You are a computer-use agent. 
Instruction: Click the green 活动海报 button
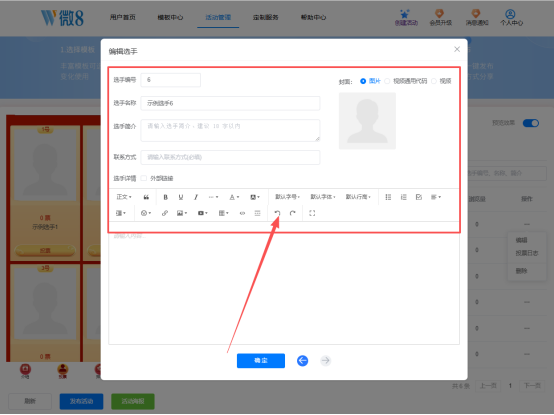133,401
